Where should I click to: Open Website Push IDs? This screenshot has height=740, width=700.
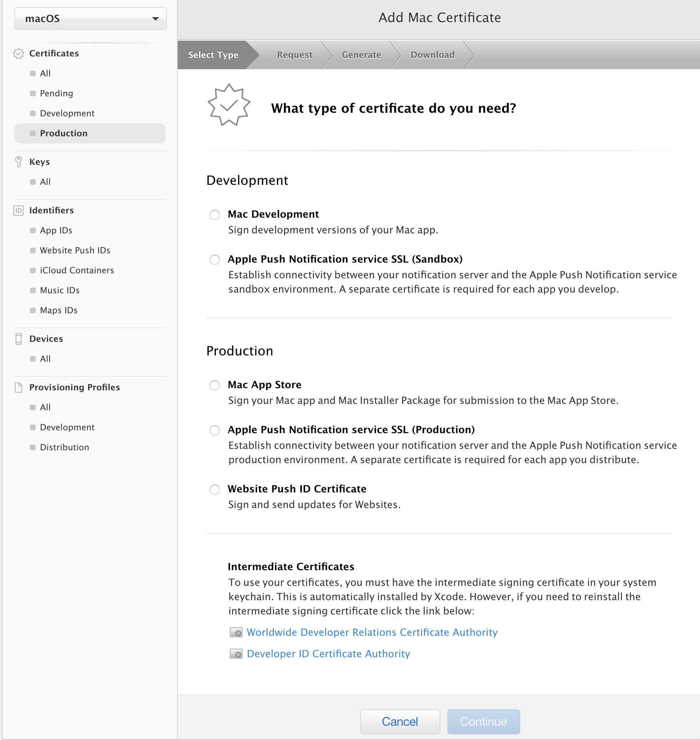tap(75, 250)
